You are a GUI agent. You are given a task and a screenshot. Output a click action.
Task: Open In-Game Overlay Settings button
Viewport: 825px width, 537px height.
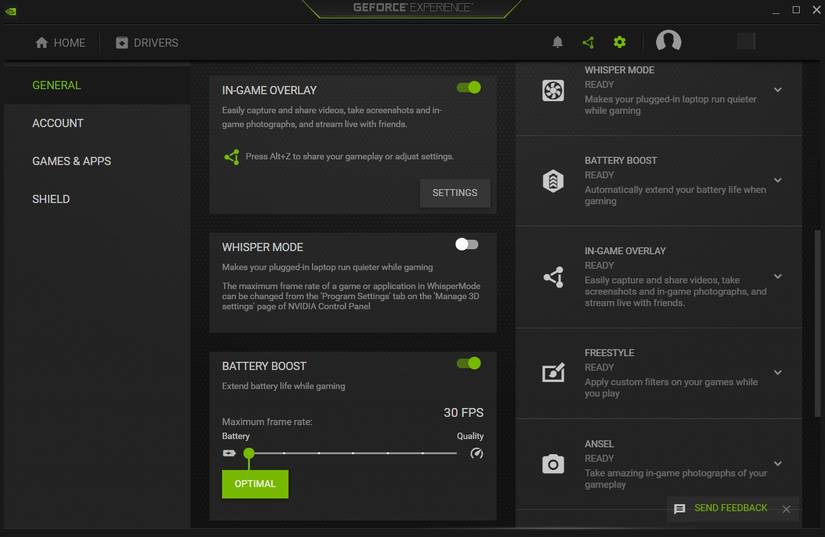tap(455, 193)
